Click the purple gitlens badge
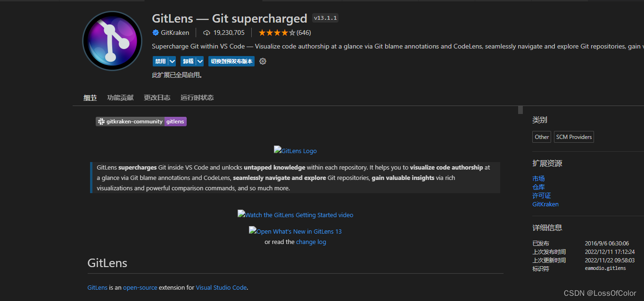Image resolution: width=644 pixels, height=301 pixels. 175,122
